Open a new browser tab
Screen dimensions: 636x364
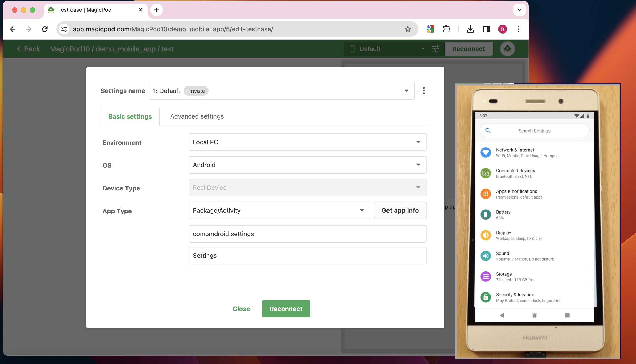point(157,10)
